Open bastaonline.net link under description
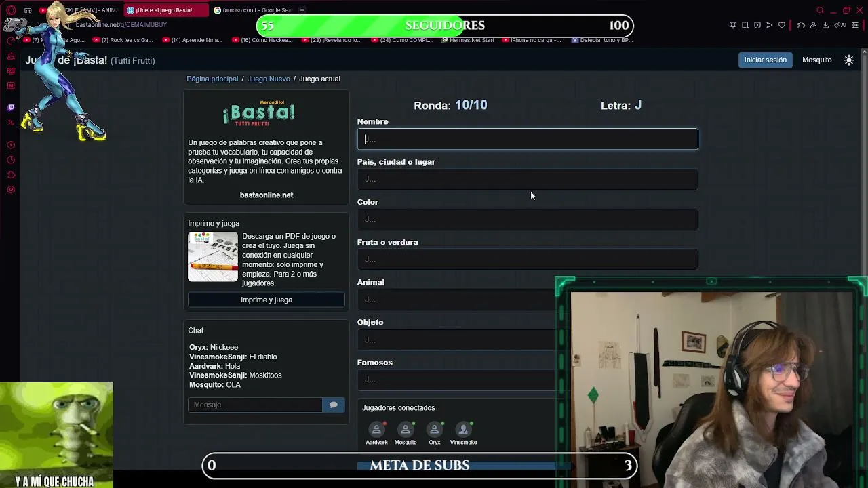868x488 pixels. [267, 195]
